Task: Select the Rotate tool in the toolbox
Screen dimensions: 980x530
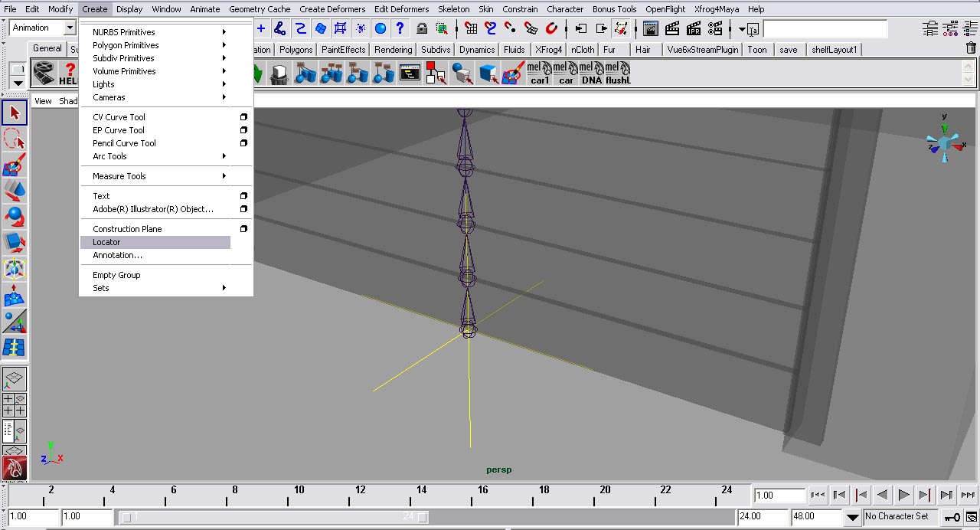Action: tap(14, 216)
